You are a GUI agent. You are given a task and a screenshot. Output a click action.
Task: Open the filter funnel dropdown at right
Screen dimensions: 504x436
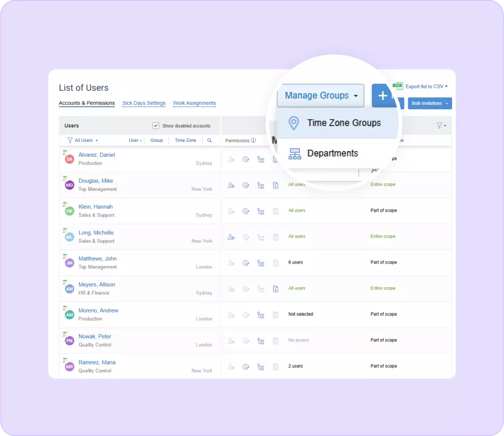point(441,126)
